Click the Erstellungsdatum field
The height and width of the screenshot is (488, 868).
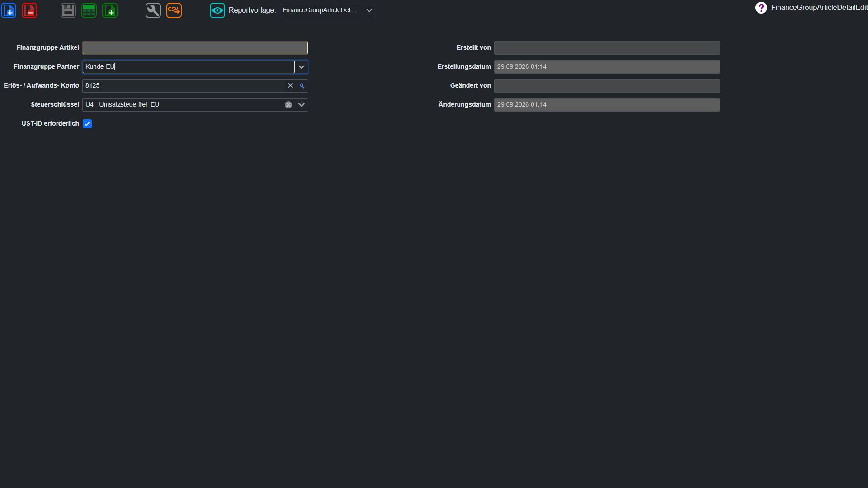[x=607, y=67]
